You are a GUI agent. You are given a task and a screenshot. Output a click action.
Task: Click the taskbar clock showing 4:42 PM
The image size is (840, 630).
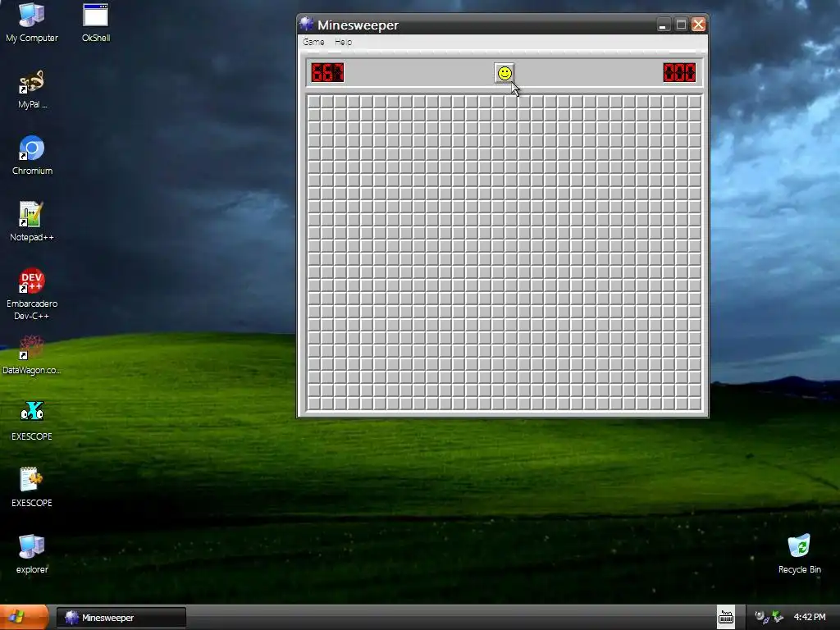pos(810,617)
